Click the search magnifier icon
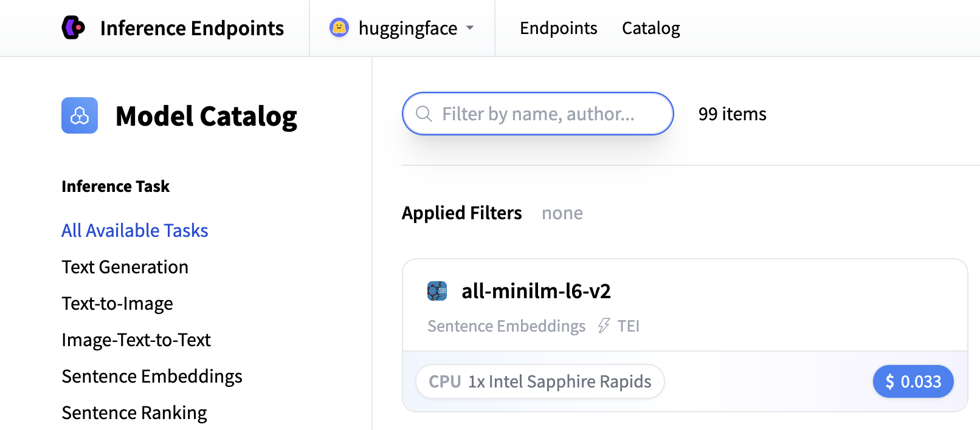This screenshot has width=980, height=430. coord(424,114)
